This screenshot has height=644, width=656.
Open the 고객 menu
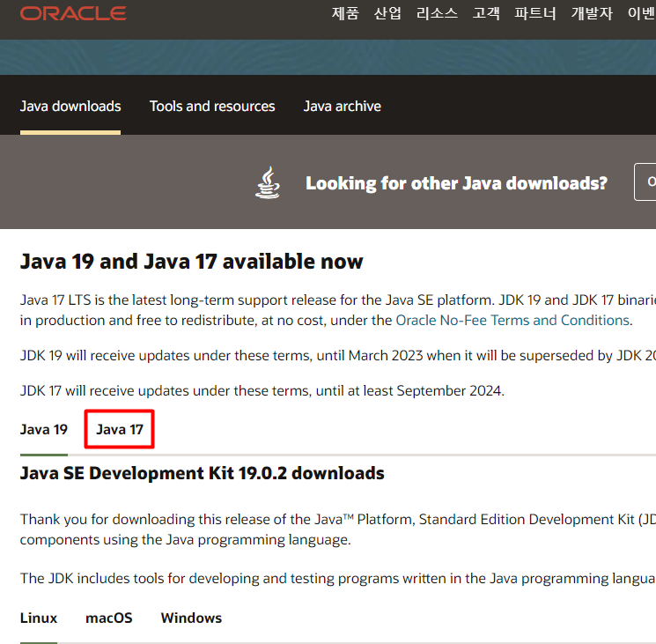click(486, 13)
